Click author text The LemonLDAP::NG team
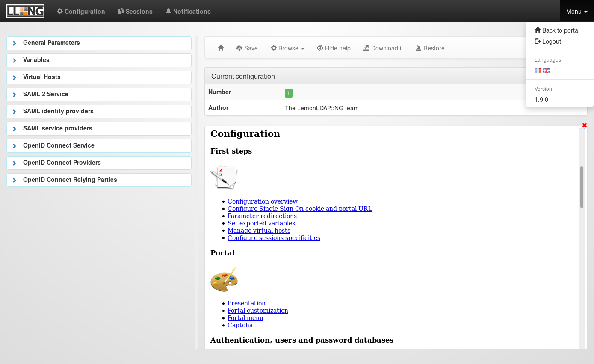The image size is (594, 364). (x=322, y=108)
